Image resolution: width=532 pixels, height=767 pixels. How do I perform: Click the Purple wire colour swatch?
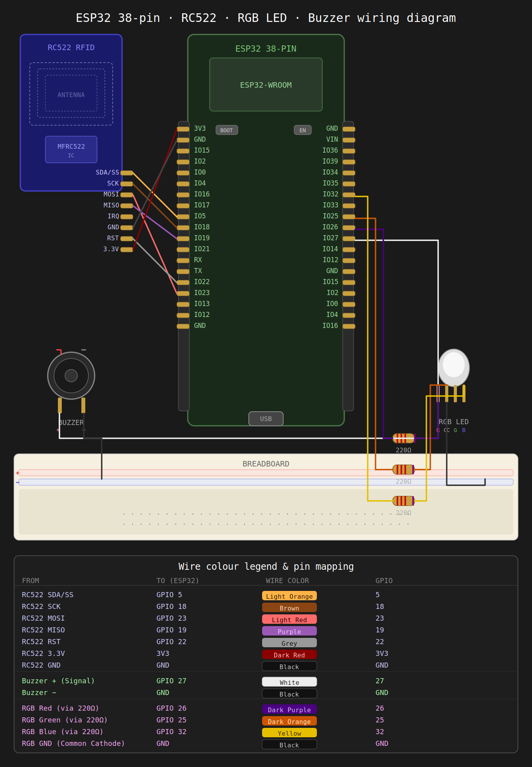pyautogui.click(x=289, y=631)
